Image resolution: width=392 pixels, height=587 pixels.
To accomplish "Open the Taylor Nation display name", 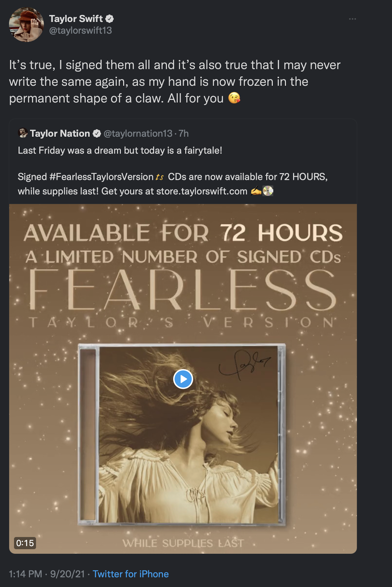I will pos(60,134).
